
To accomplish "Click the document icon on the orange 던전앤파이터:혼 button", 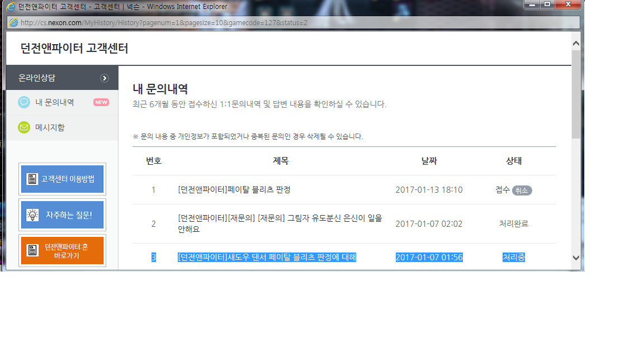I will click(32, 250).
